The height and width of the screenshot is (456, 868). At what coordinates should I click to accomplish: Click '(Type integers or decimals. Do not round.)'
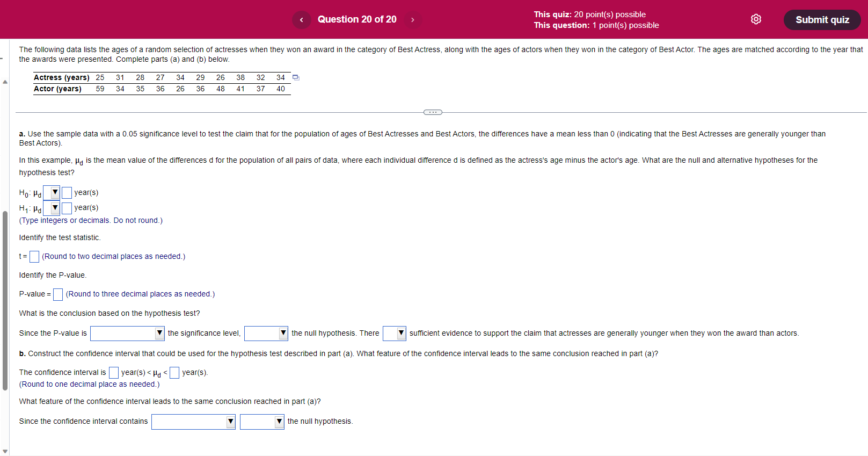point(91,220)
